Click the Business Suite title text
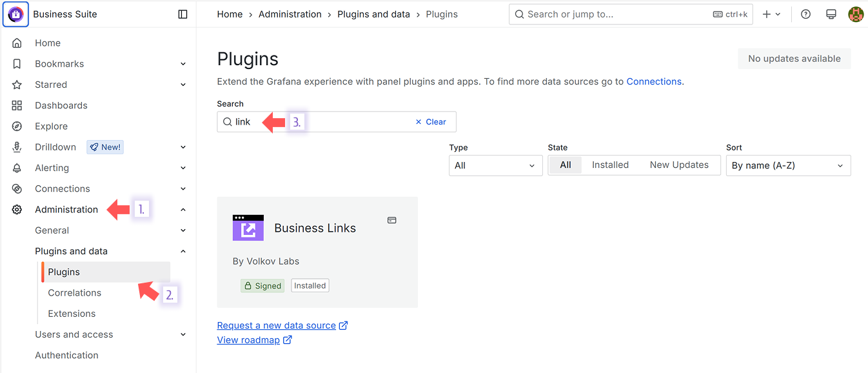 pyautogui.click(x=65, y=14)
